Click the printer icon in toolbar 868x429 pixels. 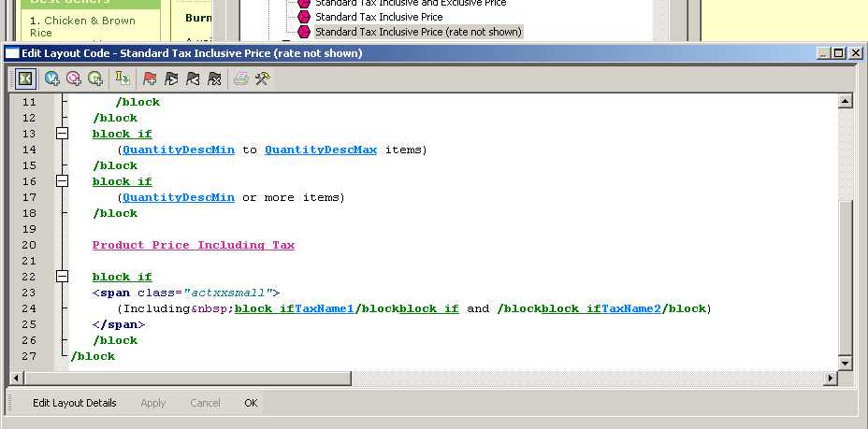click(241, 79)
